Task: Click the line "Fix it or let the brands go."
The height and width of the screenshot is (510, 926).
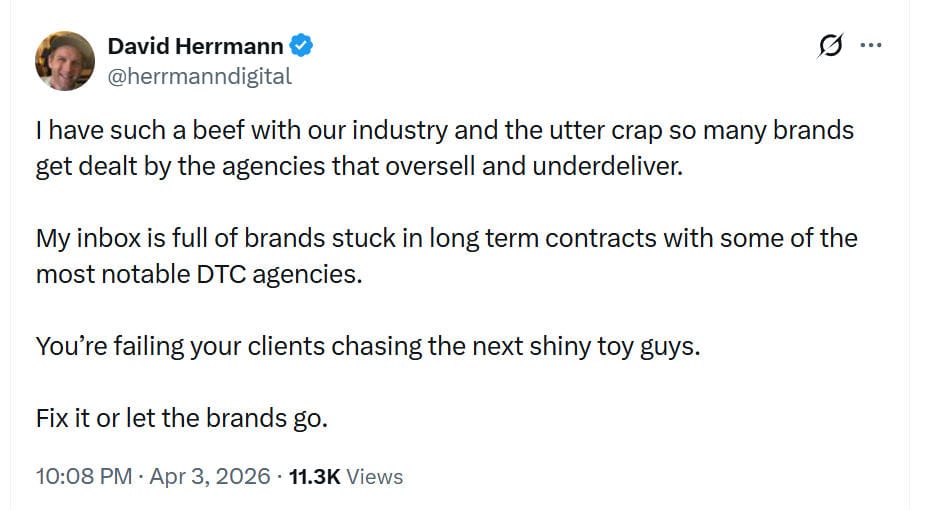Action: 182,417
